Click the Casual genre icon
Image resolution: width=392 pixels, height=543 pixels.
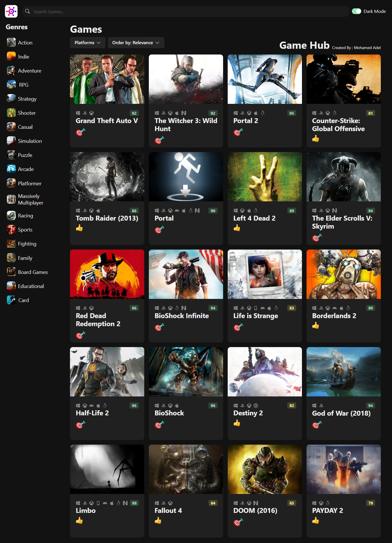11,127
